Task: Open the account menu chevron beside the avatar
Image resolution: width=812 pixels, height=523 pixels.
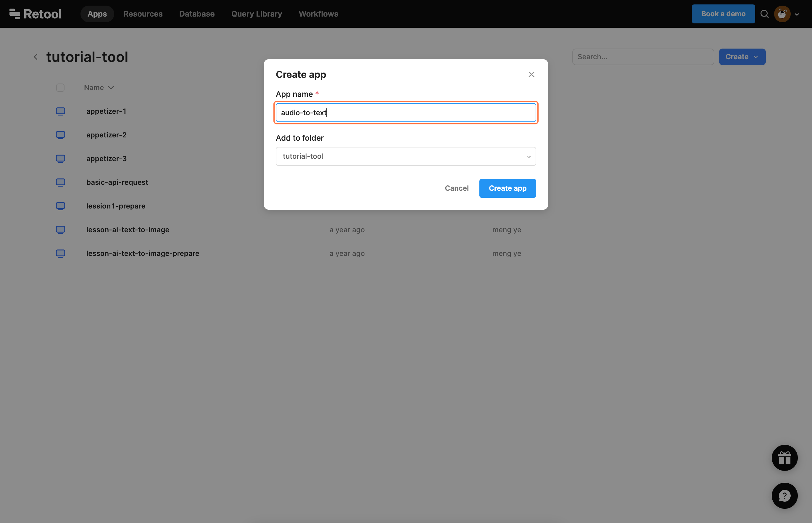Action: [x=797, y=15]
